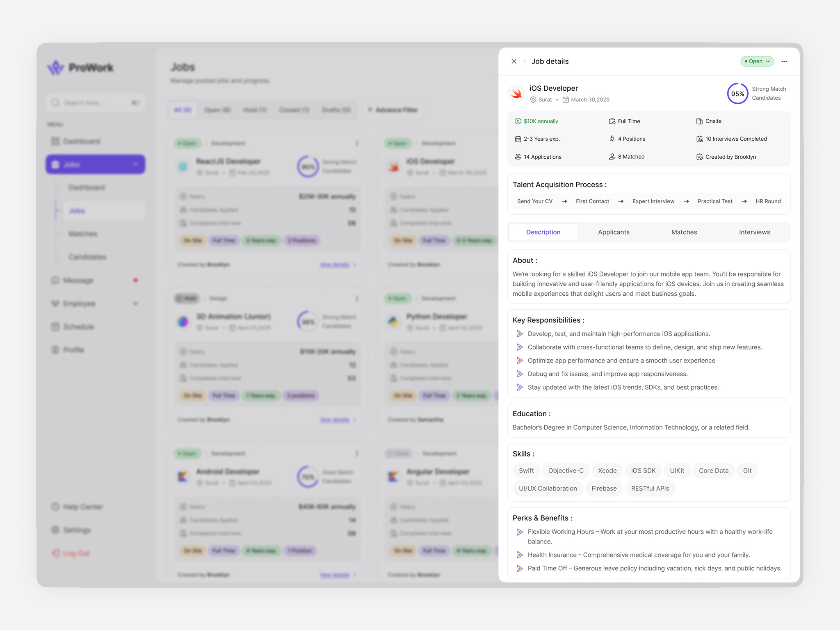Click the Xcode skill tag
Screen dimensions: 840x630
click(x=607, y=470)
